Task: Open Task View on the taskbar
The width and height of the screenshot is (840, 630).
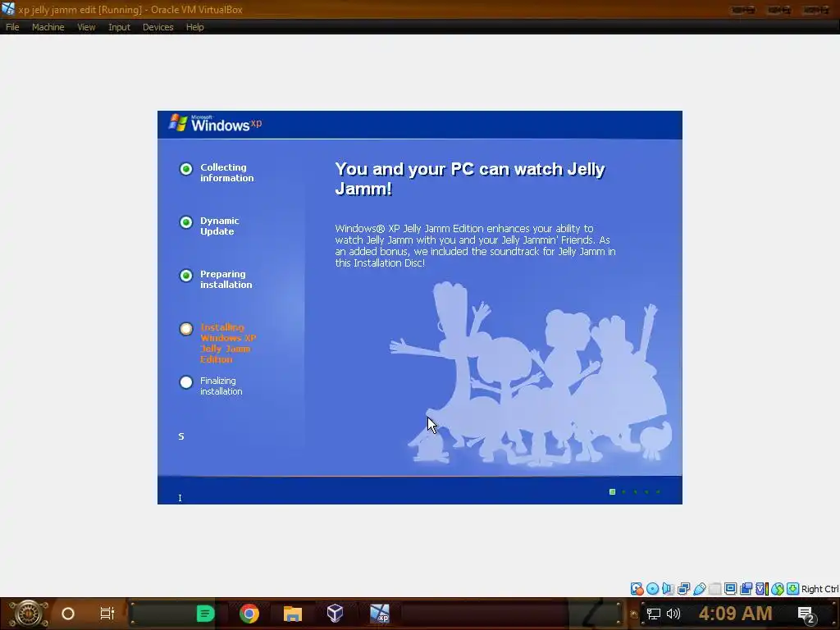Action: click(107, 614)
